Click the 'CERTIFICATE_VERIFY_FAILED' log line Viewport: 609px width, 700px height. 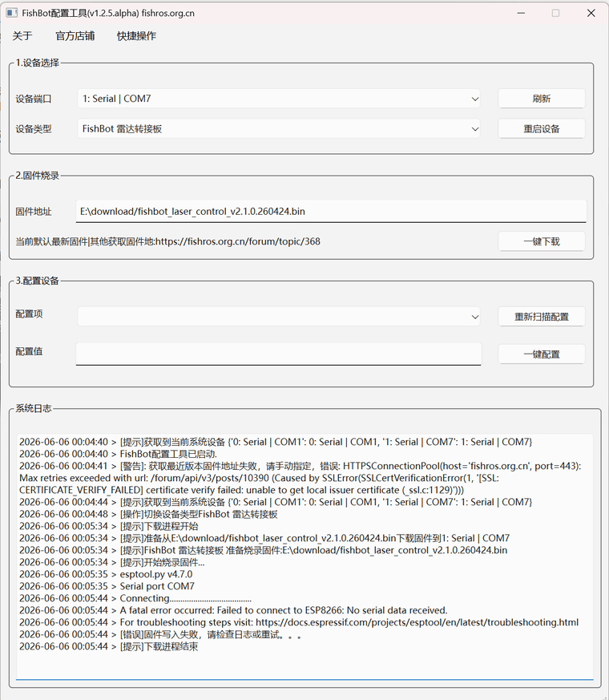pos(241,490)
